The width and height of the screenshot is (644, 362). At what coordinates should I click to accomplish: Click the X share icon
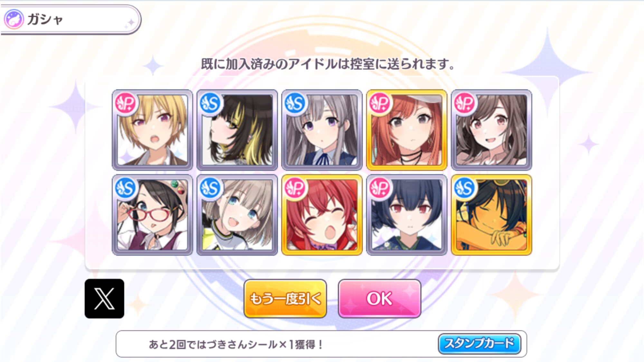(x=104, y=299)
